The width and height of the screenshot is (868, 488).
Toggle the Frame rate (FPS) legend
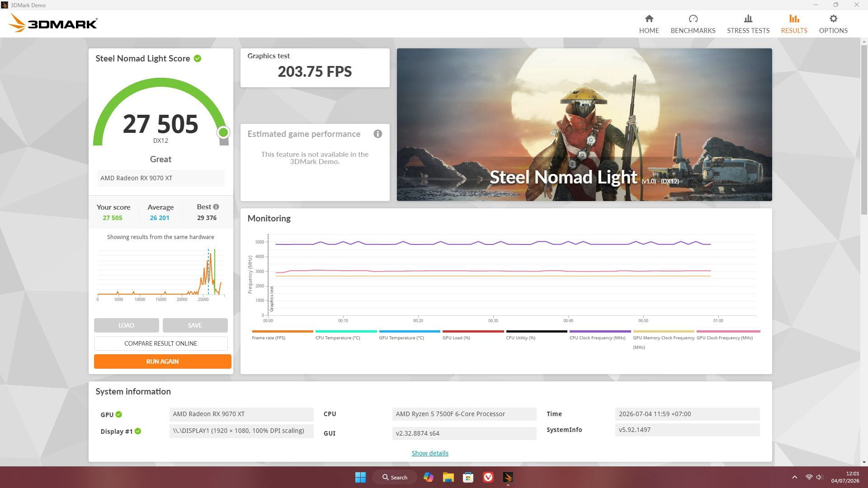[x=282, y=335]
